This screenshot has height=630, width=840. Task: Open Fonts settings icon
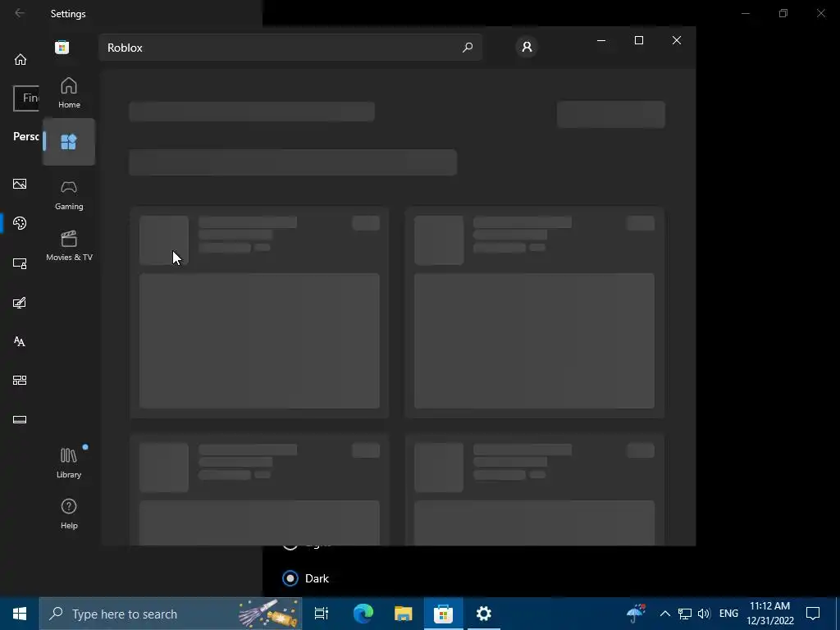pyautogui.click(x=20, y=341)
